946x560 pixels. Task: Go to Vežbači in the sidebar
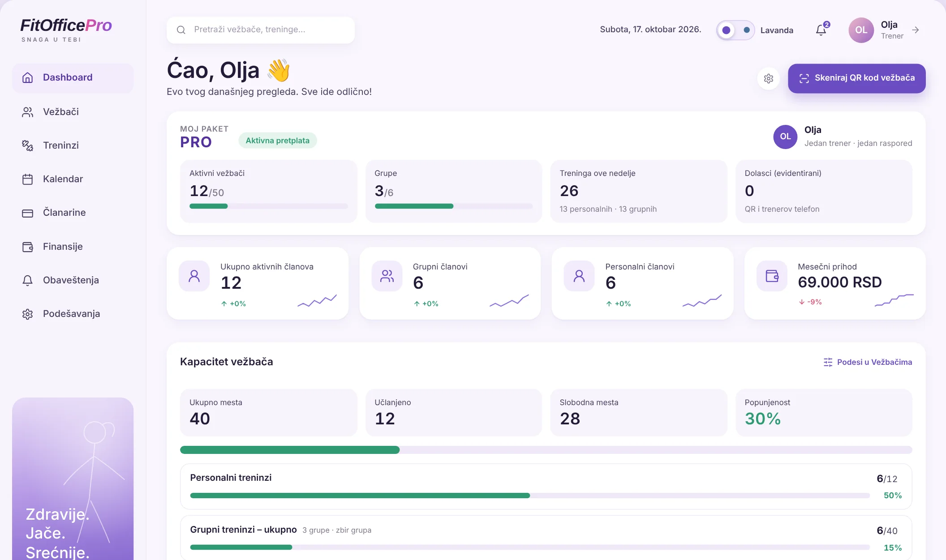pyautogui.click(x=73, y=112)
